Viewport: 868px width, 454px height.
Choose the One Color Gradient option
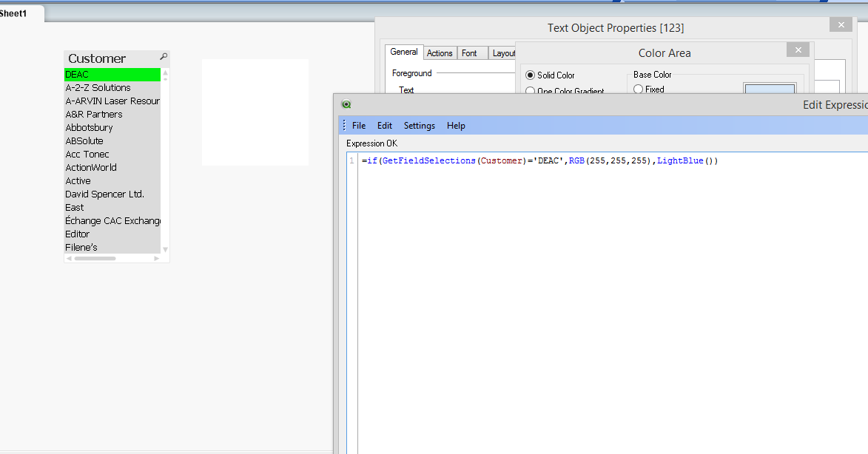point(530,91)
